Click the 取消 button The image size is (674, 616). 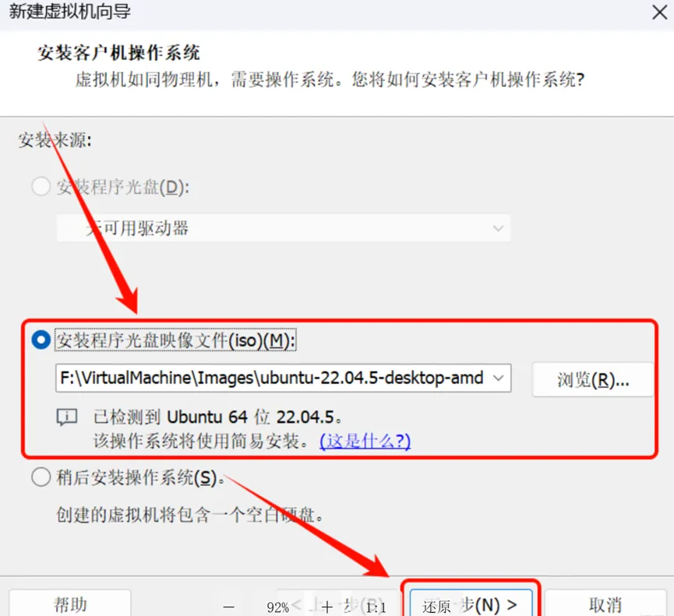605,605
